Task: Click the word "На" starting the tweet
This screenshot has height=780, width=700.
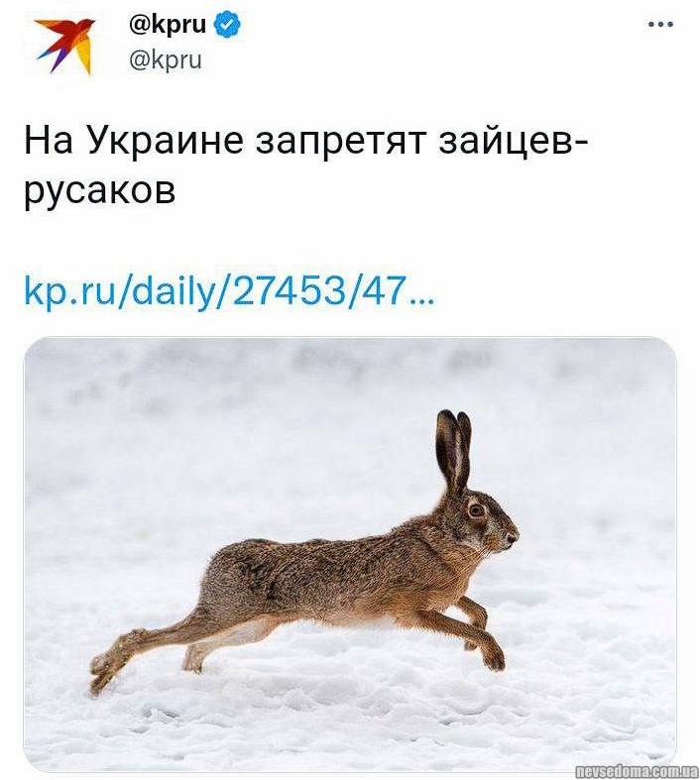Action: (49, 140)
